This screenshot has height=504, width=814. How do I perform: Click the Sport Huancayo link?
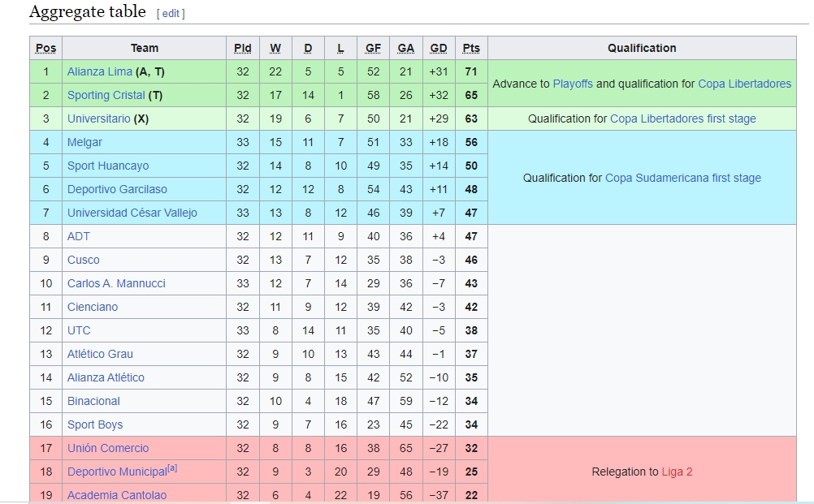pos(108,166)
